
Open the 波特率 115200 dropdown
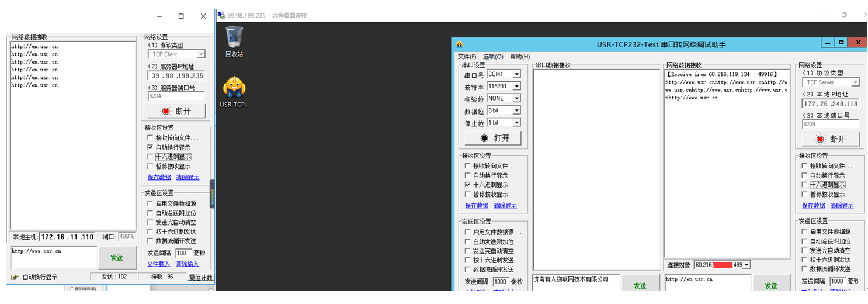pos(516,87)
